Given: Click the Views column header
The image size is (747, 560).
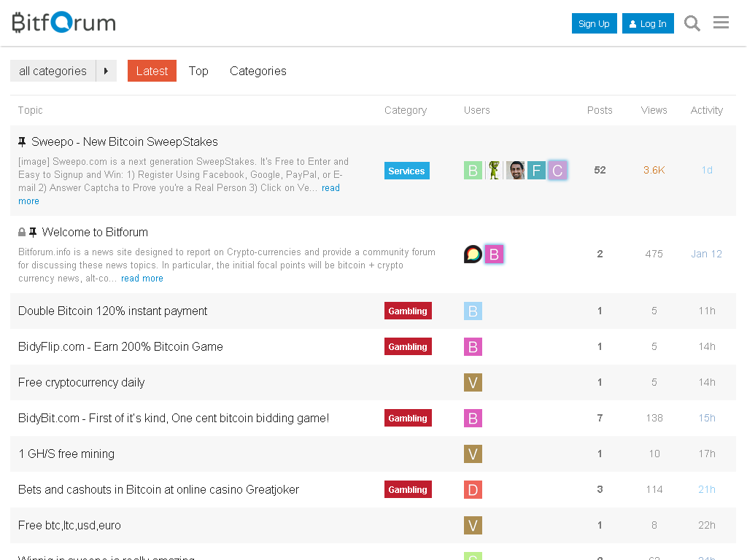Looking at the screenshot, I should (x=654, y=110).
